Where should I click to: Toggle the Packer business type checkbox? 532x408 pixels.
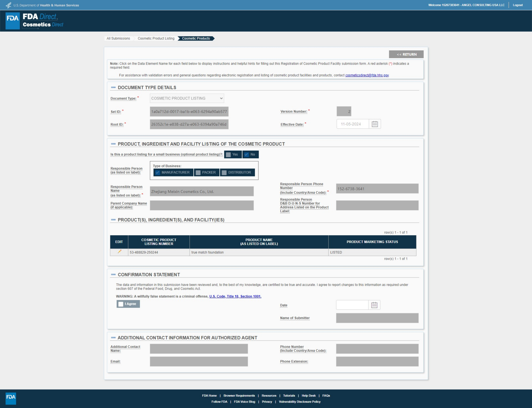tap(198, 172)
